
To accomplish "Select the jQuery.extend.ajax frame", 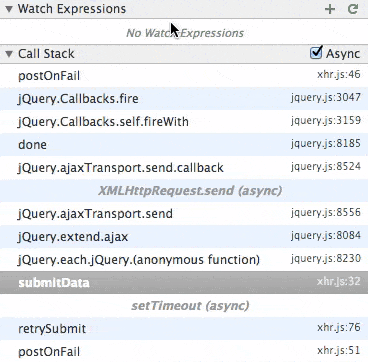I will point(184,237).
